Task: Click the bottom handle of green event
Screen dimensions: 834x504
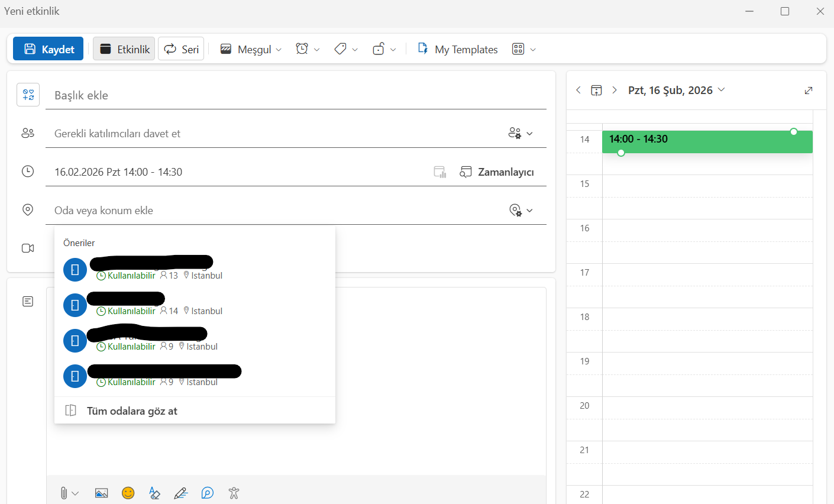Action: (621, 153)
